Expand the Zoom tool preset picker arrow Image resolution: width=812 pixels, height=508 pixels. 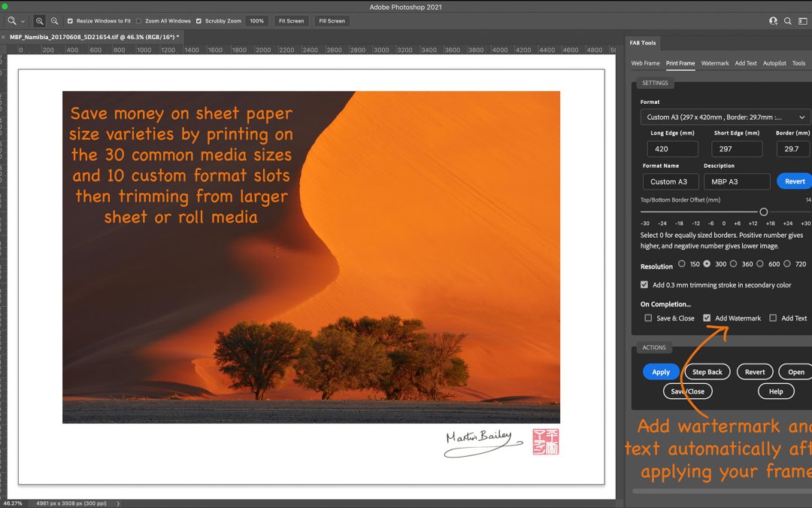tap(23, 21)
